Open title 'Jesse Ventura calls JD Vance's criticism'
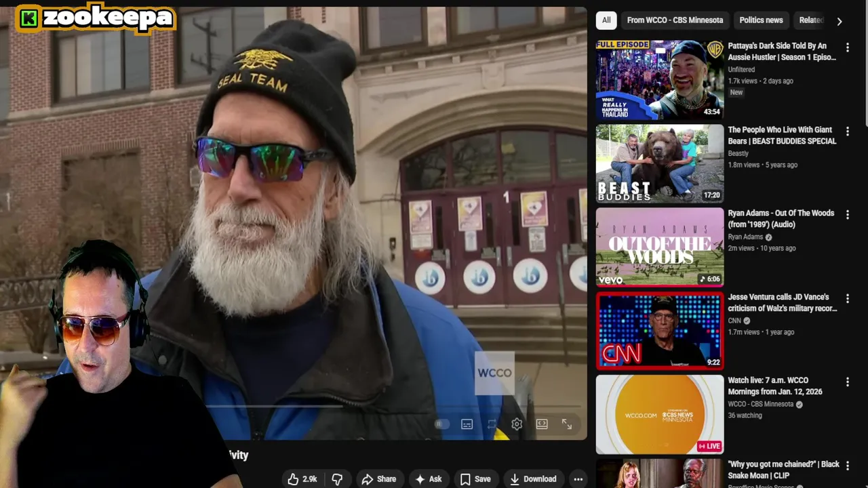The width and height of the screenshot is (868, 488). click(783, 302)
